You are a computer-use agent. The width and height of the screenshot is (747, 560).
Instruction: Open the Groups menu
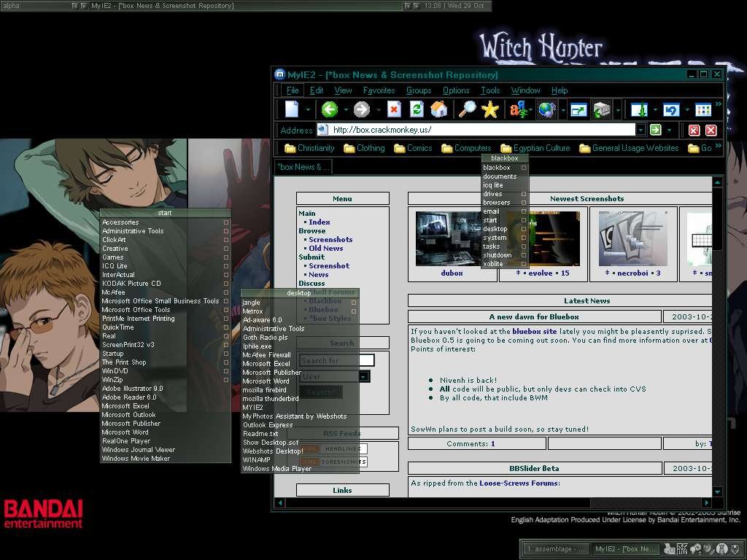(419, 90)
